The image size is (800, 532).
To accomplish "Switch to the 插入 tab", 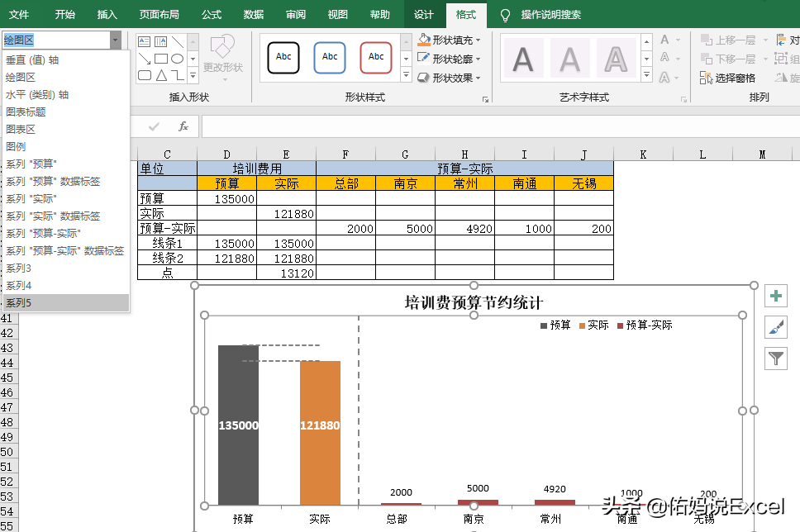I will click(107, 14).
